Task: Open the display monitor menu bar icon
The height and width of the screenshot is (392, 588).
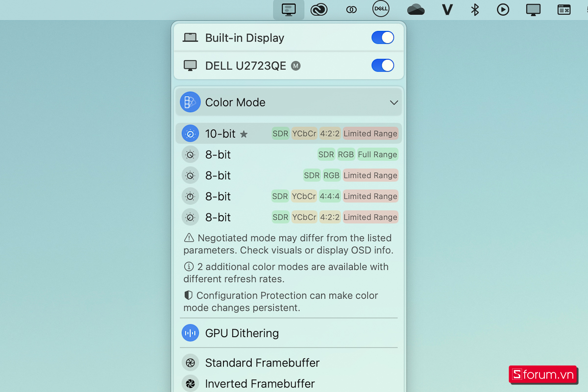Action: coord(533,9)
